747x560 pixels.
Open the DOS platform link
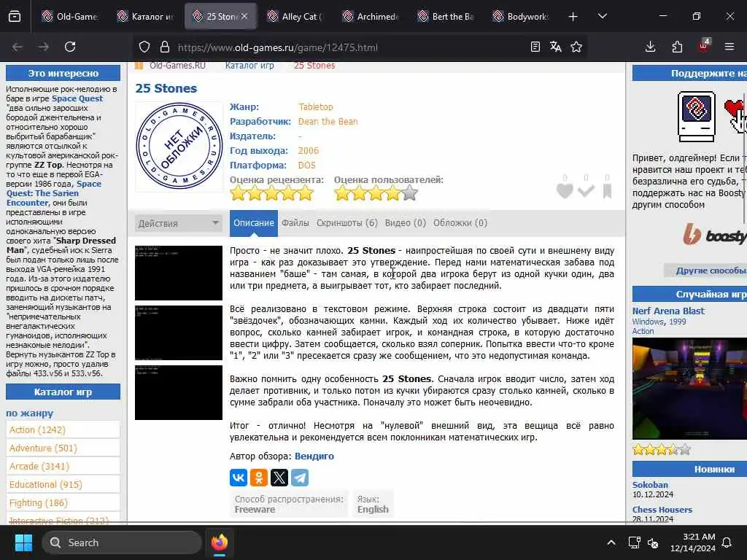[x=307, y=166]
